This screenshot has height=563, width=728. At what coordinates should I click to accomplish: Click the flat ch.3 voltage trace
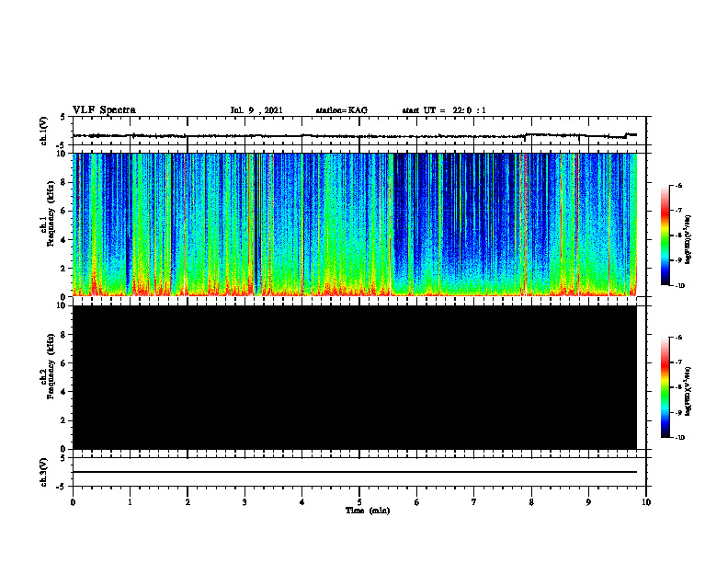click(355, 472)
